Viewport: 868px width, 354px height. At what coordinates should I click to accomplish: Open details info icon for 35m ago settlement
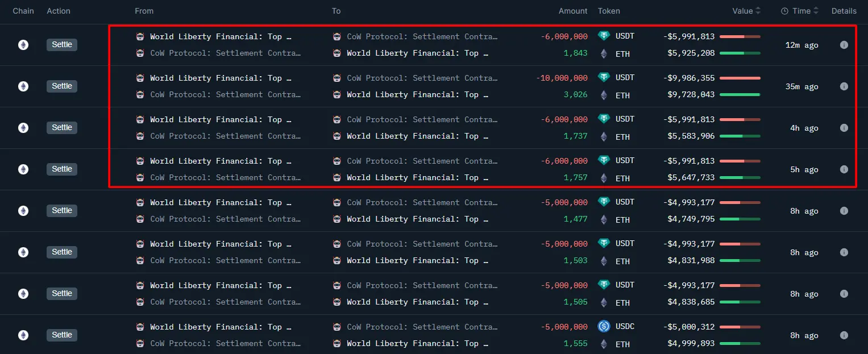(844, 86)
